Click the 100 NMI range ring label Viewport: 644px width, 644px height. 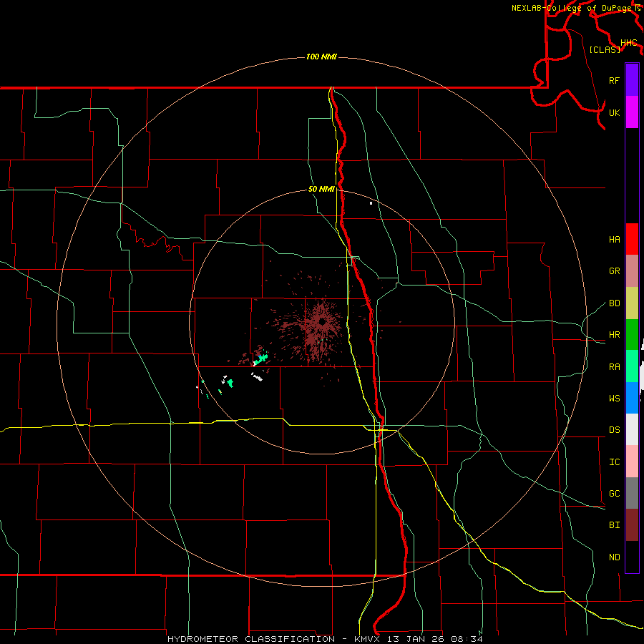321,57
